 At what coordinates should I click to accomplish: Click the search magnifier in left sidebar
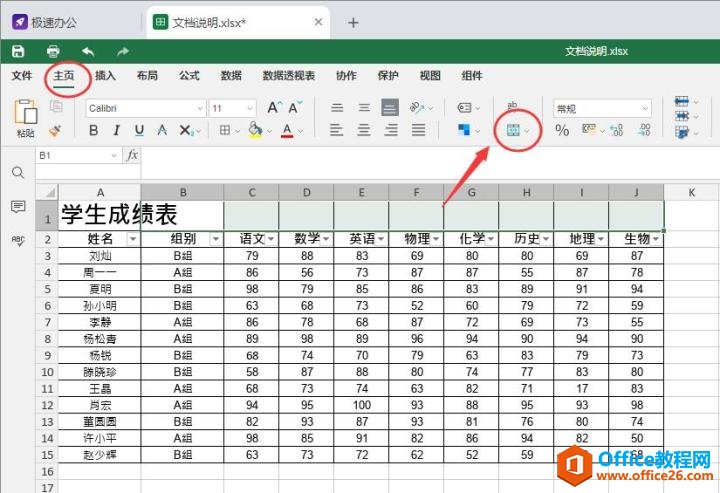coord(18,173)
